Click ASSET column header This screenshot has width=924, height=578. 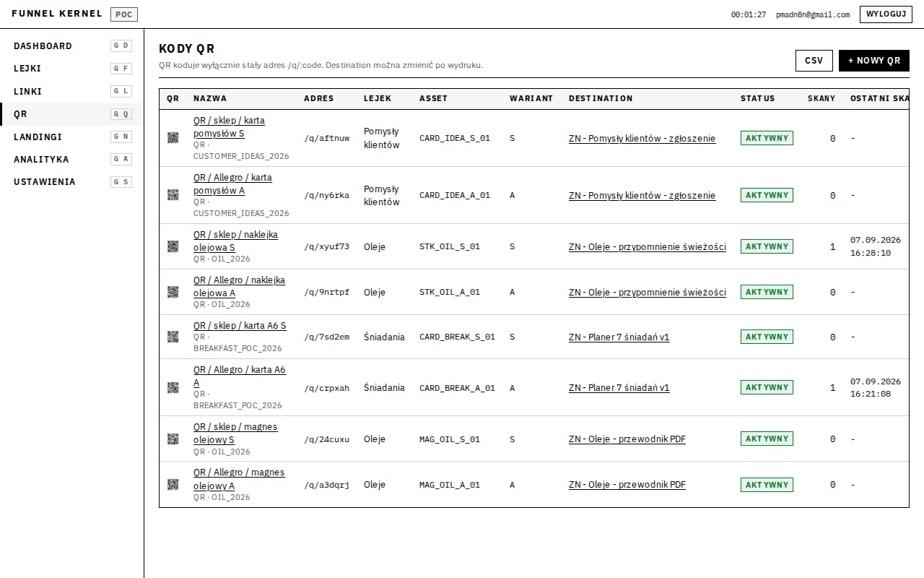[x=433, y=98]
